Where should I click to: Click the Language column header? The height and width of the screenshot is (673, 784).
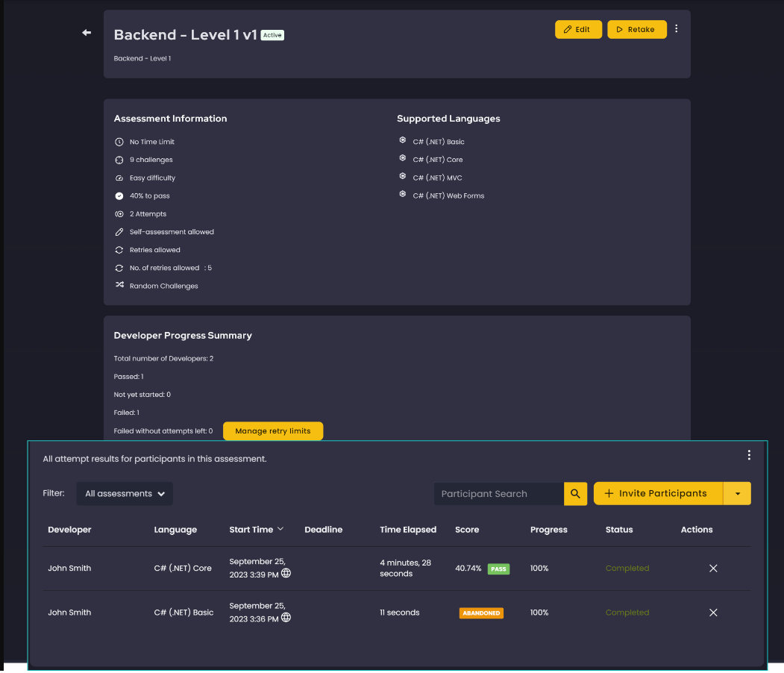[175, 530]
